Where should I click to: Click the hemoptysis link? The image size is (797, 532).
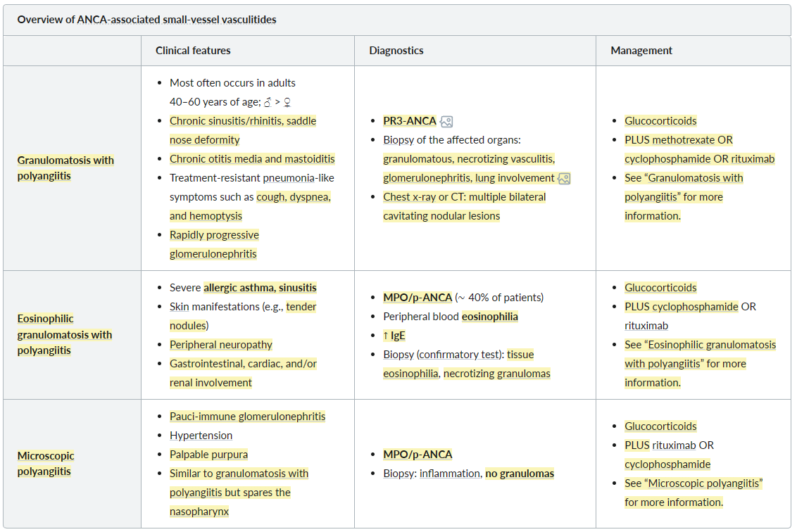(215, 216)
